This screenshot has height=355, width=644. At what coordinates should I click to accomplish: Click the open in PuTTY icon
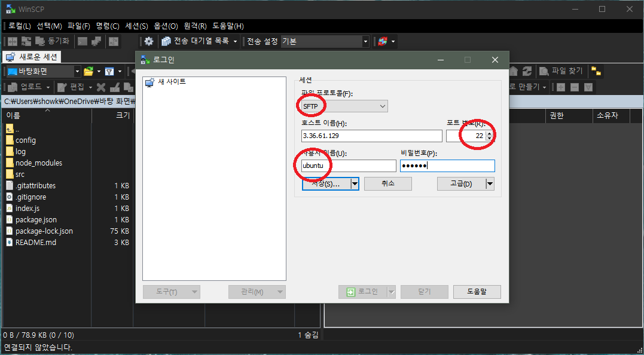pos(96,41)
